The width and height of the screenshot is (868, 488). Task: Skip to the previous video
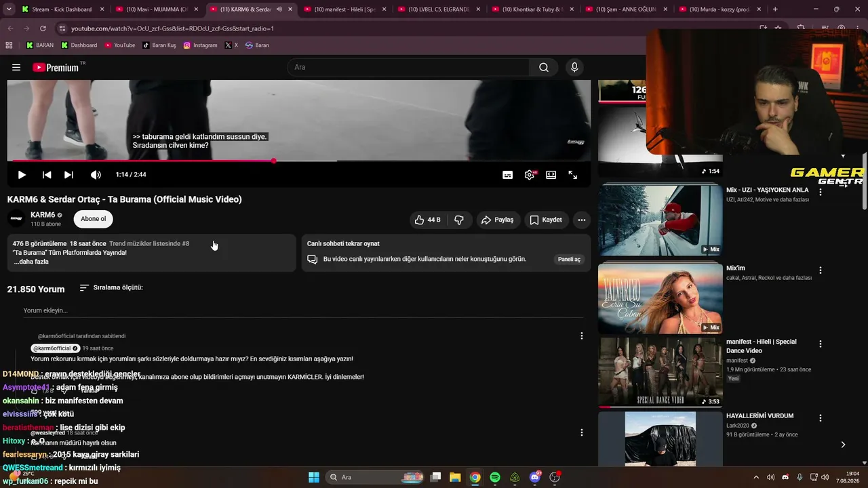(47, 175)
